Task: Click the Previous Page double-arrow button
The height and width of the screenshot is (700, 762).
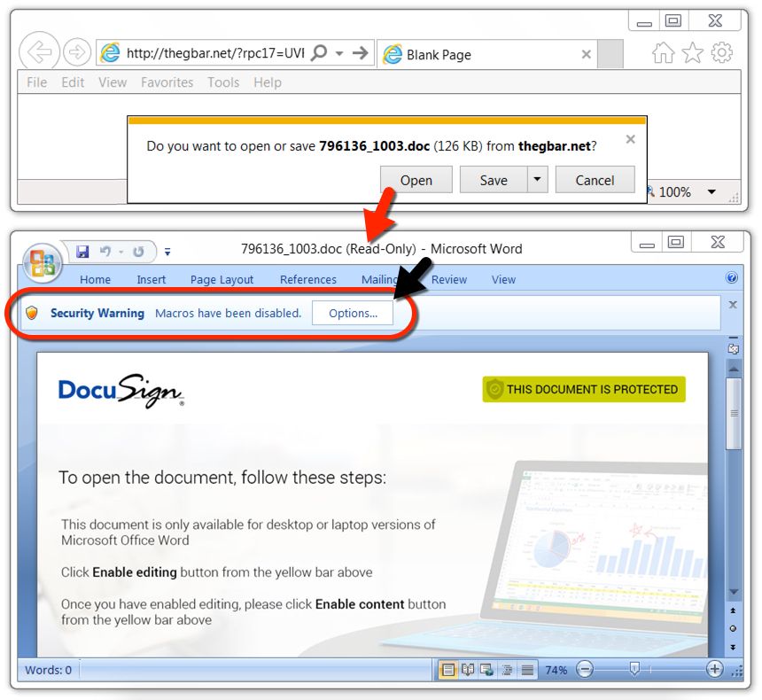Action: [734, 611]
